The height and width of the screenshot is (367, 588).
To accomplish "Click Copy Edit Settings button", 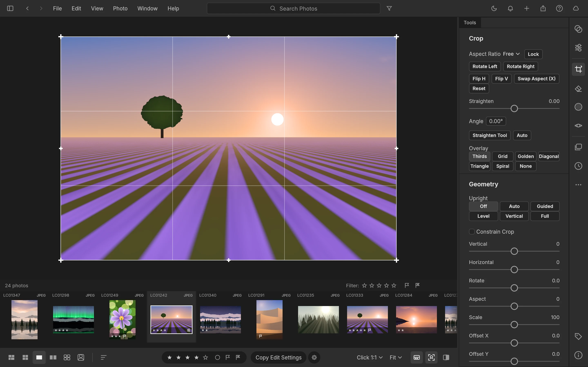I will [x=278, y=357].
